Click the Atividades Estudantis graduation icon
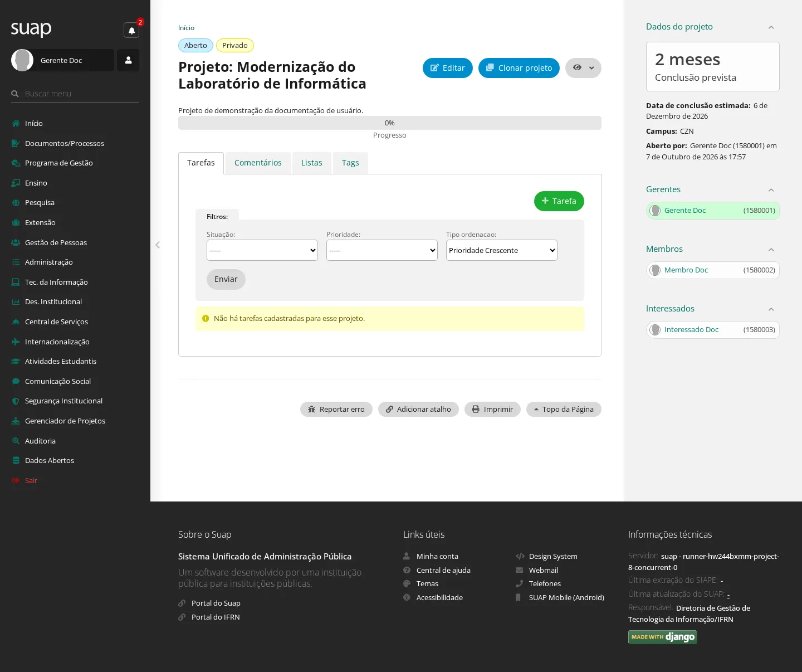The height and width of the screenshot is (672, 802). click(16, 362)
